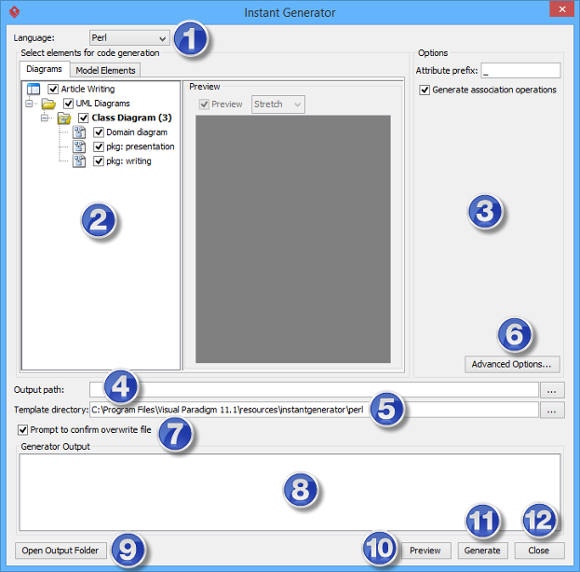
Task: Uncheck the UML Diagrams checkbox
Action: pos(68,103)
